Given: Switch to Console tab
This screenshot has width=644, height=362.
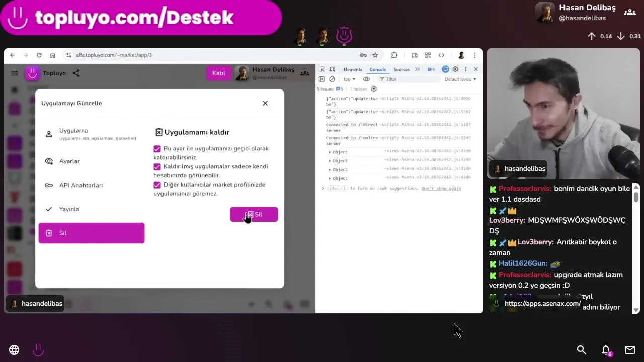Looking at the screenshot, I should [x=378, y=69].
